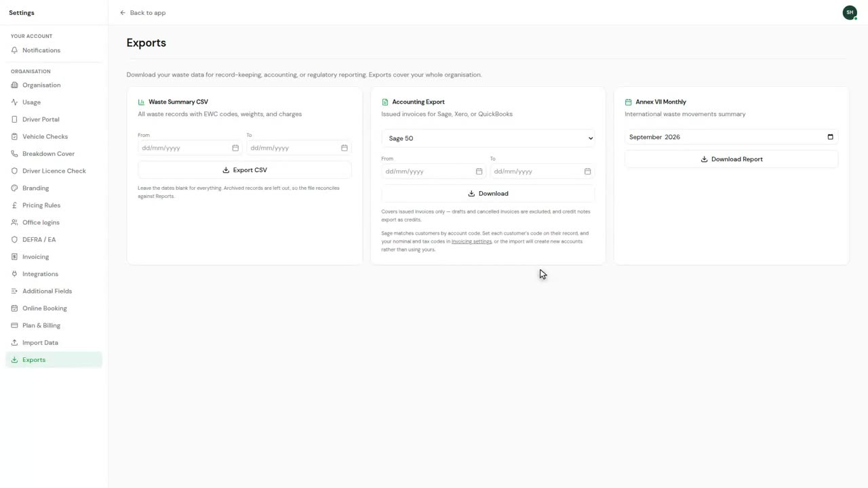Click the Import Data upload icon
Image resolution: width=868 pixels, height=488 pixels.
(x=14, y=343)
